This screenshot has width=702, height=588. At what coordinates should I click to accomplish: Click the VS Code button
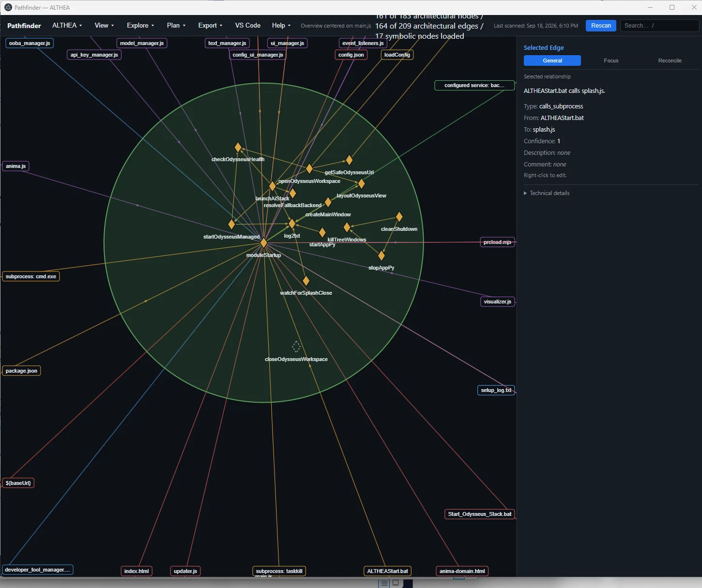(248, 26)
